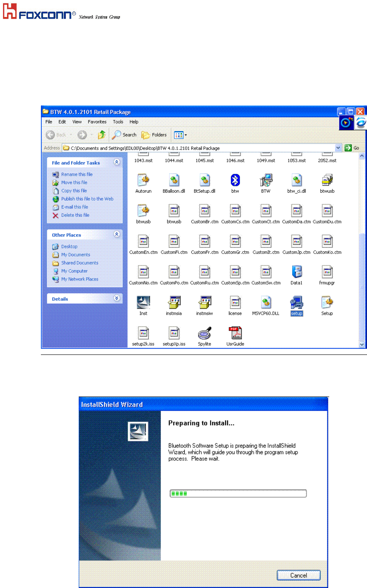
Task: Expand the Details panel
Action: [116, 298]
